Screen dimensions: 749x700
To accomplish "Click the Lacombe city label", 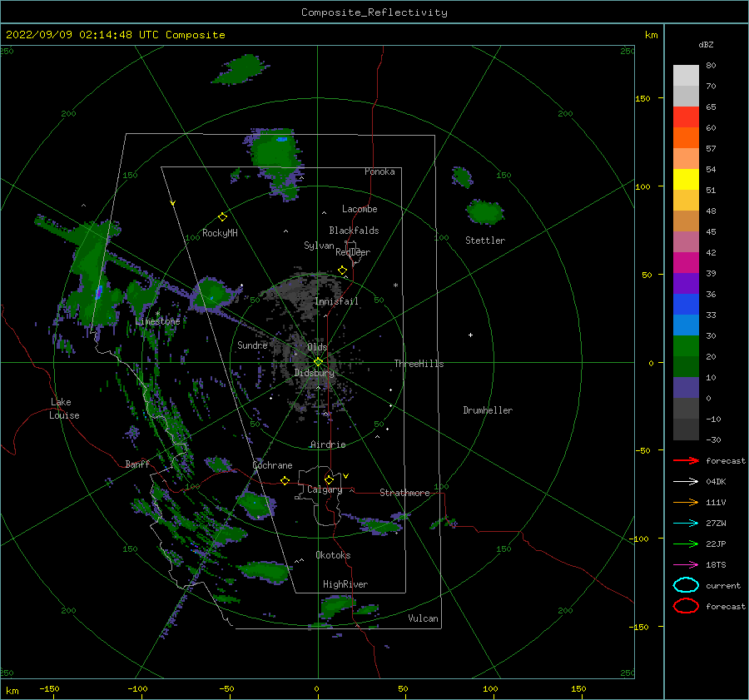I will tap(360, 209).
